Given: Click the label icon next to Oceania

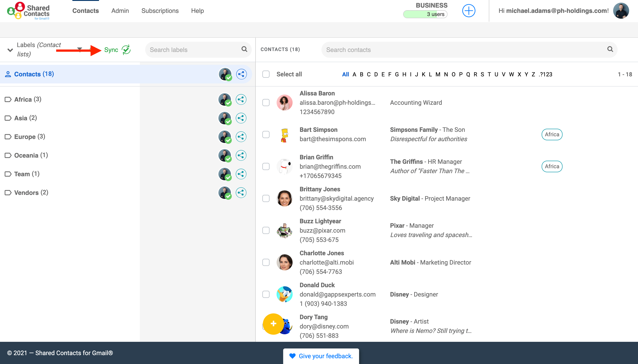Looking at the screenshot, I should 8,155.
